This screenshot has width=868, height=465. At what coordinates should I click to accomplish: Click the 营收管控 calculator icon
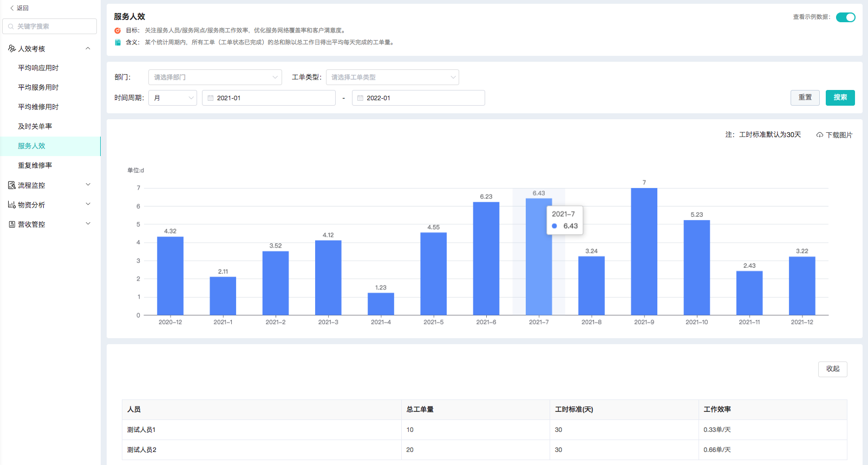[x=12, y=224]
